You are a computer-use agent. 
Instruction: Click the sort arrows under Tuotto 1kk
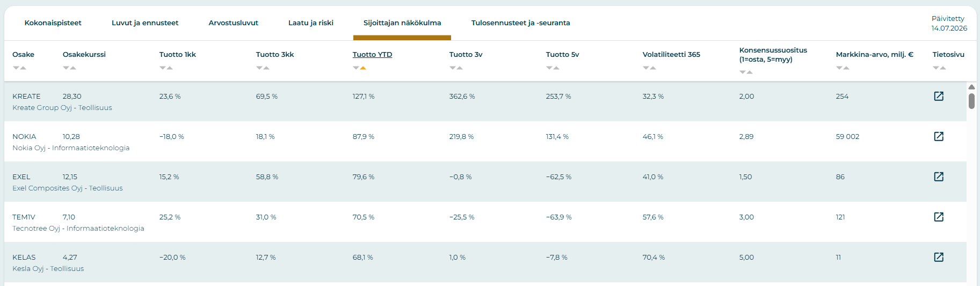(x=166, y=68)
